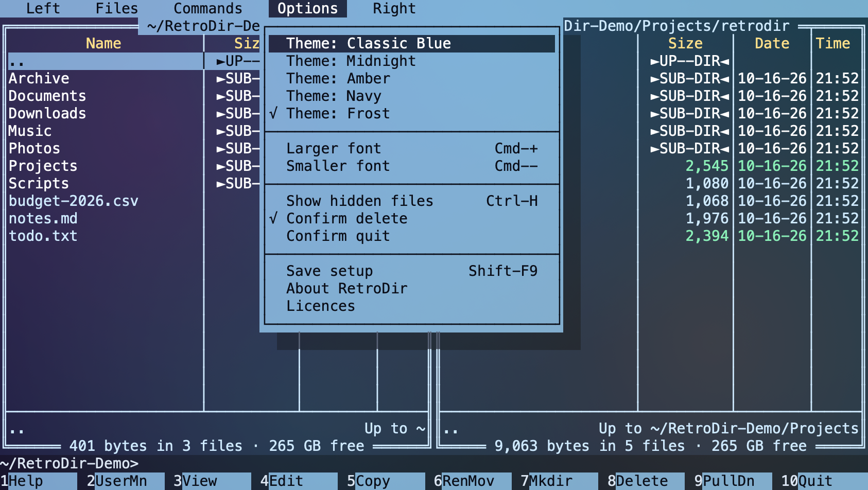
Task: Open the Files menu
Action: [117, 9]
